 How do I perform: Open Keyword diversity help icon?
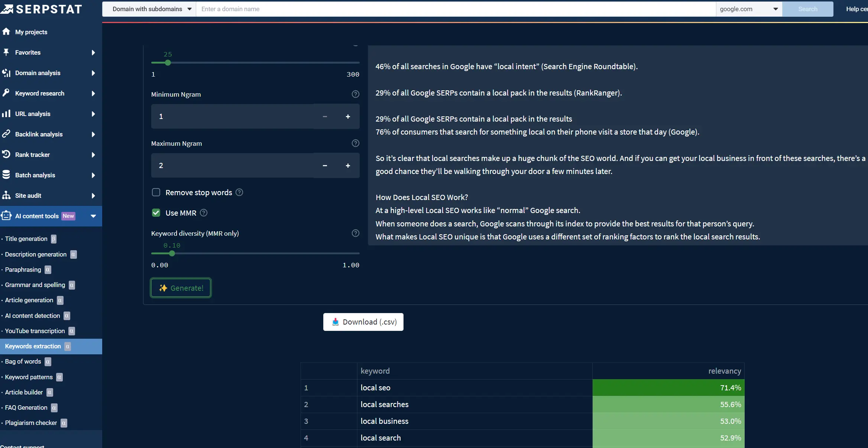tap(356, 233)
